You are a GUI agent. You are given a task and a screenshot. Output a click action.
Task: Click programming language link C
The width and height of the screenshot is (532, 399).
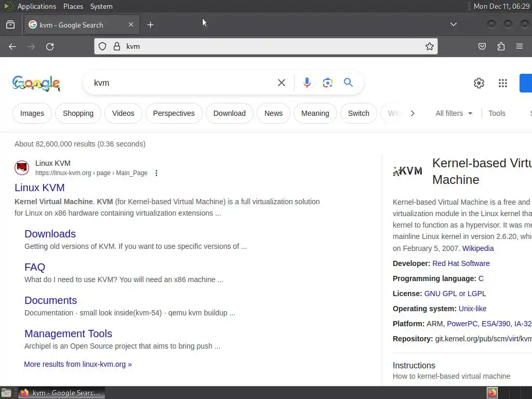click(481, 278)
